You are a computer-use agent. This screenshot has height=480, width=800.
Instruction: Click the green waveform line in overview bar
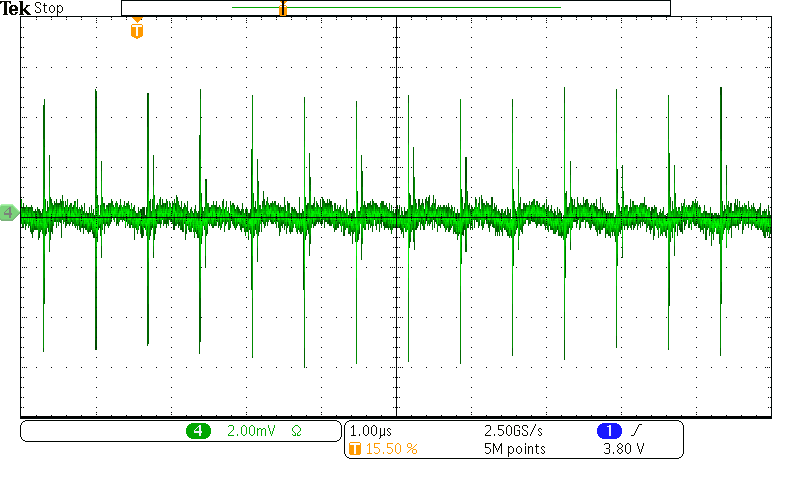coord(400,8)
